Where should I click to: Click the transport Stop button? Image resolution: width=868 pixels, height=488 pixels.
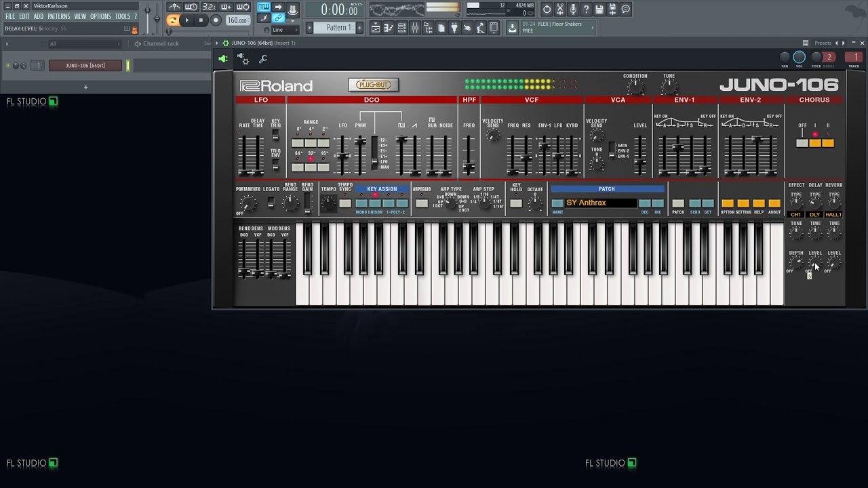tap(201, 20)
